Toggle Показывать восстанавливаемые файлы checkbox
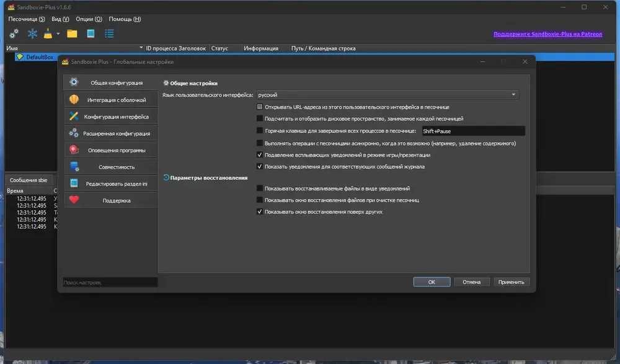The image size is (620, 364). tap(259, 189)
